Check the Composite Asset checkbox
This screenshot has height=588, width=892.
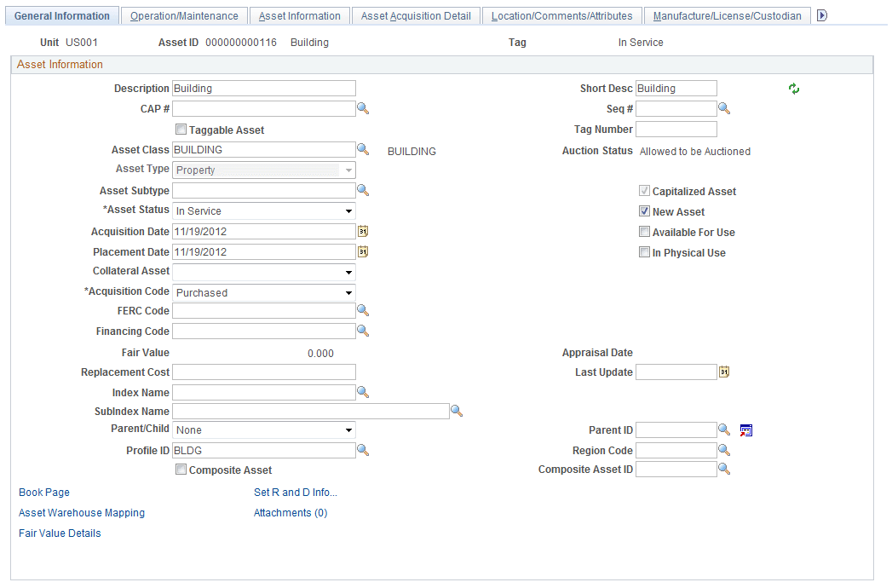coord(181,470)
